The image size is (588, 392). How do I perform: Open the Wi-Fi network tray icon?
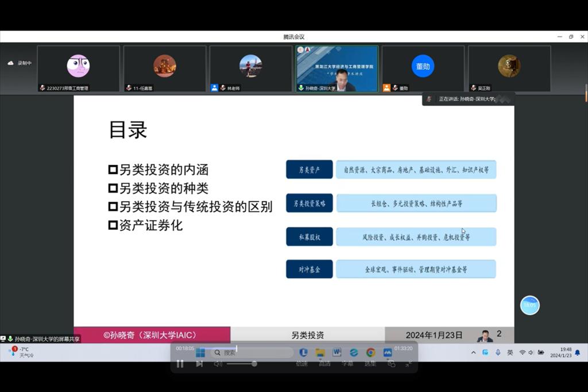tap(522, 352)
